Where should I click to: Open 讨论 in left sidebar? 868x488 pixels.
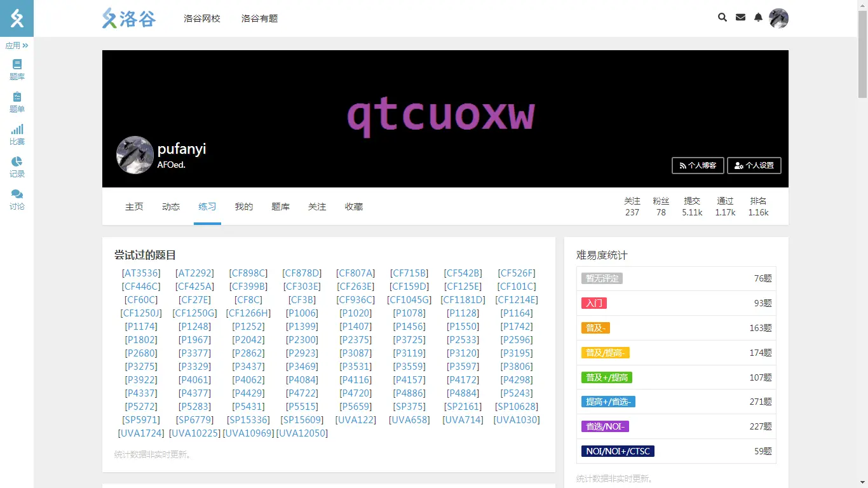(x=17, y=199)
